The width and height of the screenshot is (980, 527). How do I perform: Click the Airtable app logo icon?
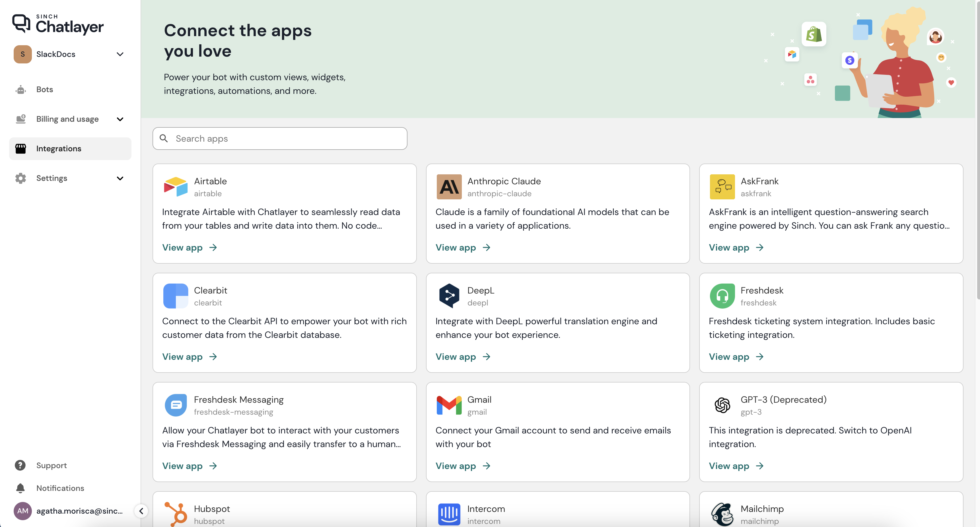pos(175,186)
